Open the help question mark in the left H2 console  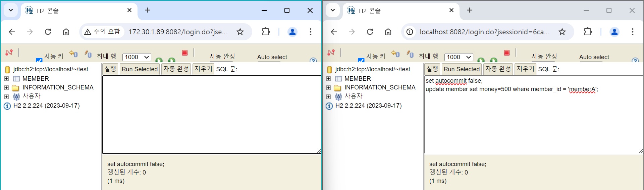pos(313,60)
